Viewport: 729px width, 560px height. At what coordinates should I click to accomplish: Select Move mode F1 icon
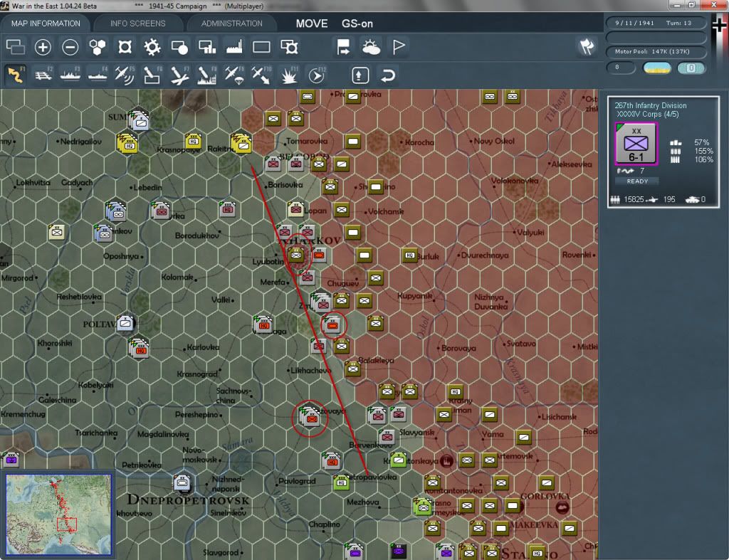coord(16,75)
